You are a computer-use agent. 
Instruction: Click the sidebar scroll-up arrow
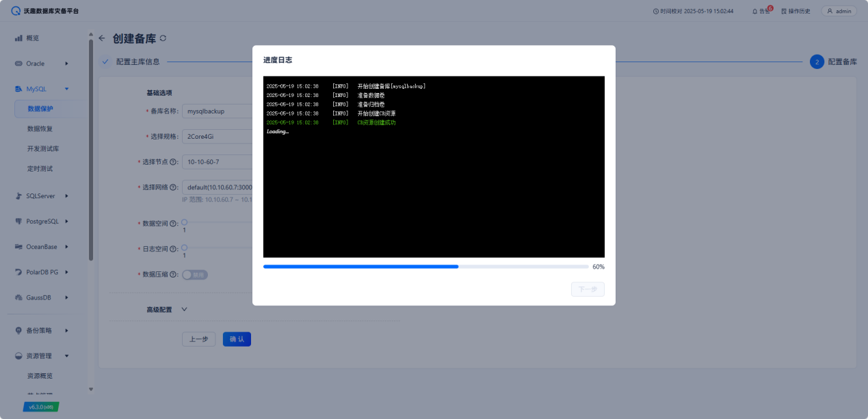tap(91, 34)
